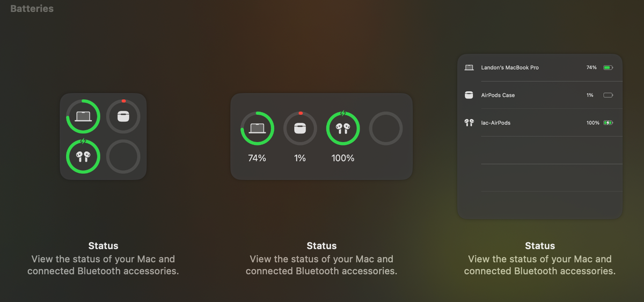
Task: Select the AirPods Case list row
Action: (540, 95)
